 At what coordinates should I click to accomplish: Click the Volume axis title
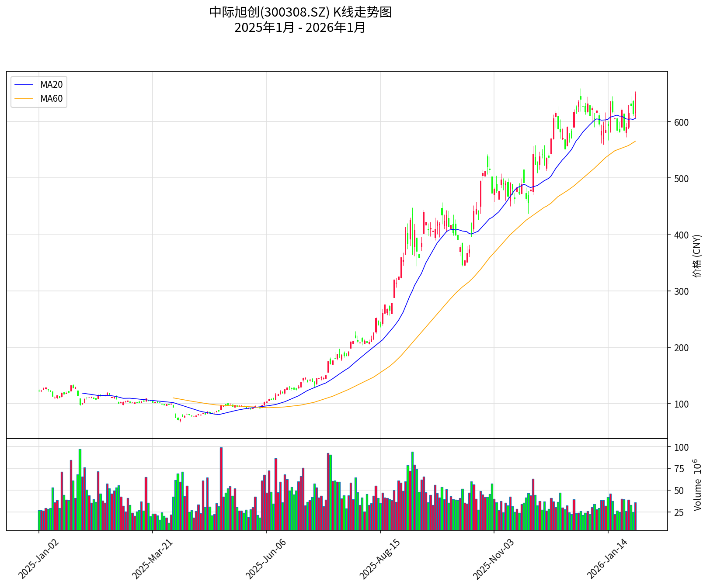coord(697,485)
